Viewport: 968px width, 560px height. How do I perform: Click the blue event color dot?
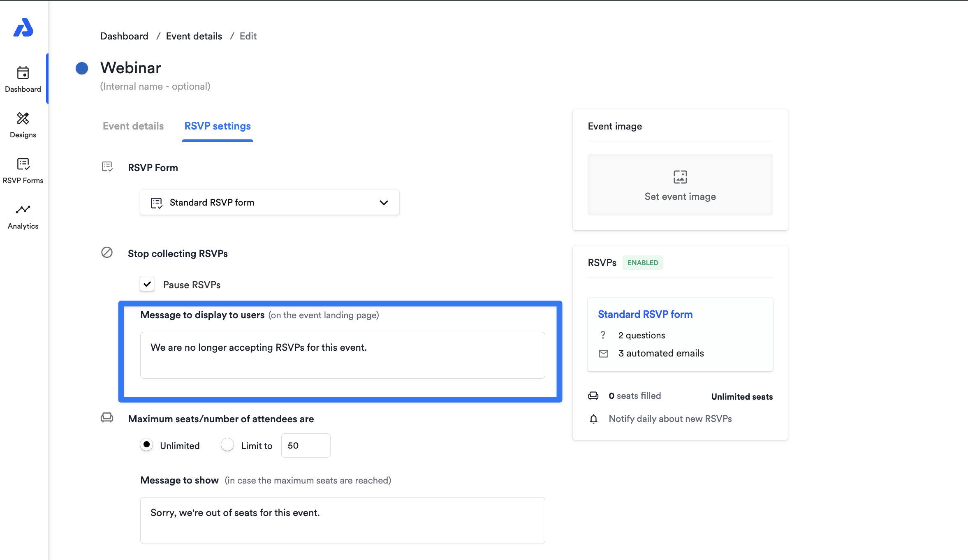click(82, 68)
